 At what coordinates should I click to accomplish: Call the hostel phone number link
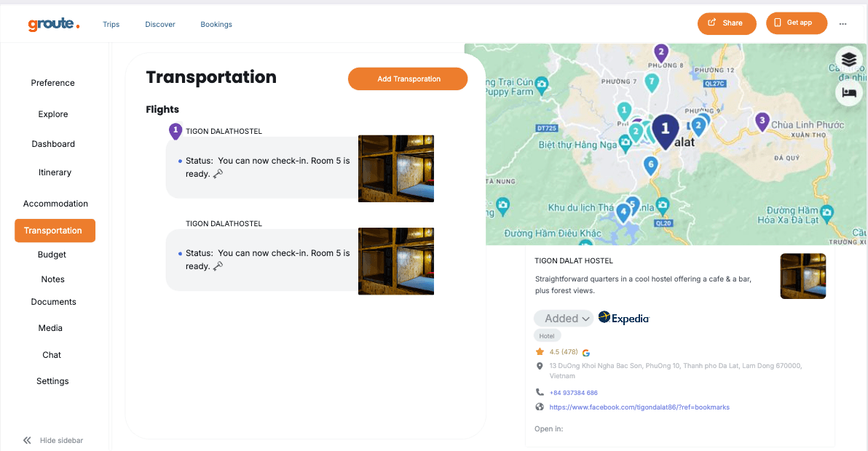(573, 393)
